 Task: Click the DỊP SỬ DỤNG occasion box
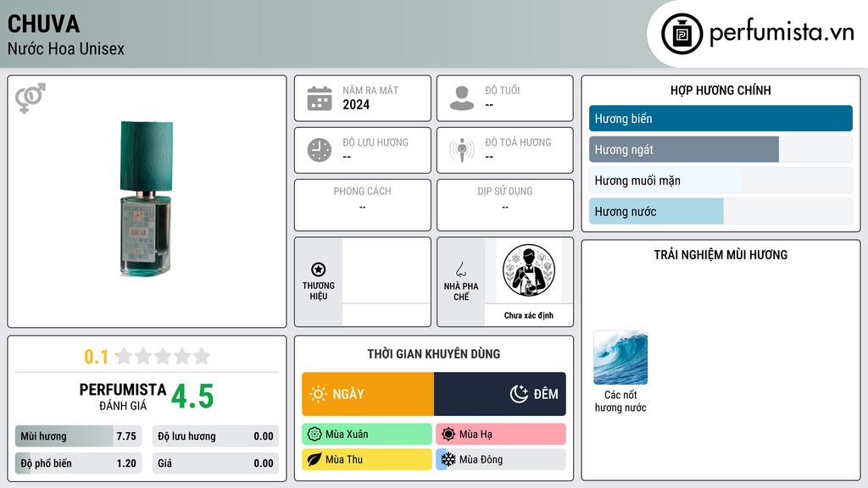point(505,205)
